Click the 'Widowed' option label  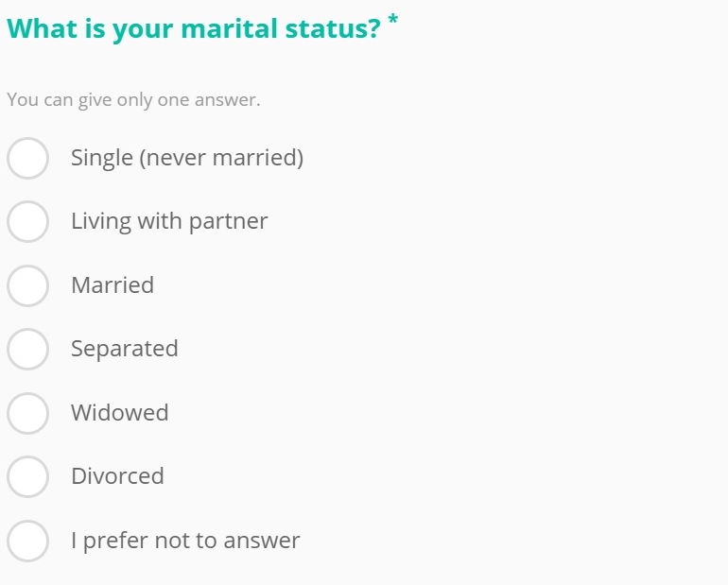pyautogui.click(x=120, y=412)
